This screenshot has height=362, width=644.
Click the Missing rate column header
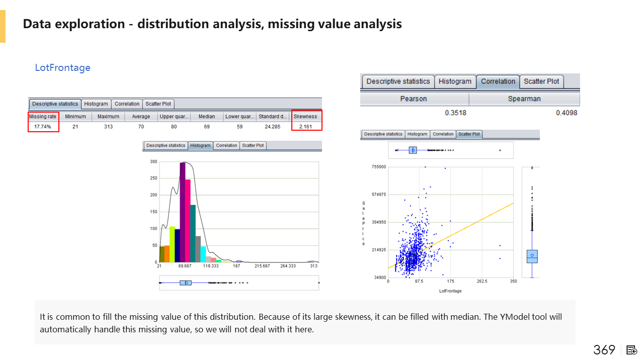pyautogui.click(x=43, y=117)
